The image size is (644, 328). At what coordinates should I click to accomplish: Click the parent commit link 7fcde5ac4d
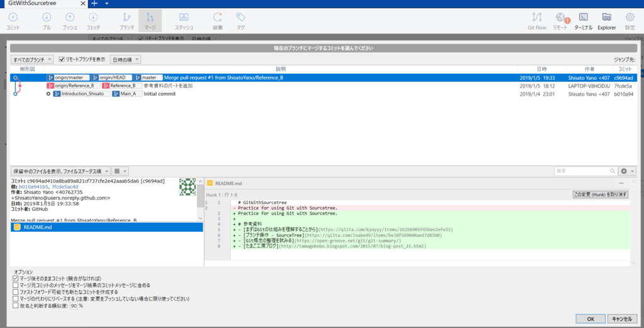point(65,186)
